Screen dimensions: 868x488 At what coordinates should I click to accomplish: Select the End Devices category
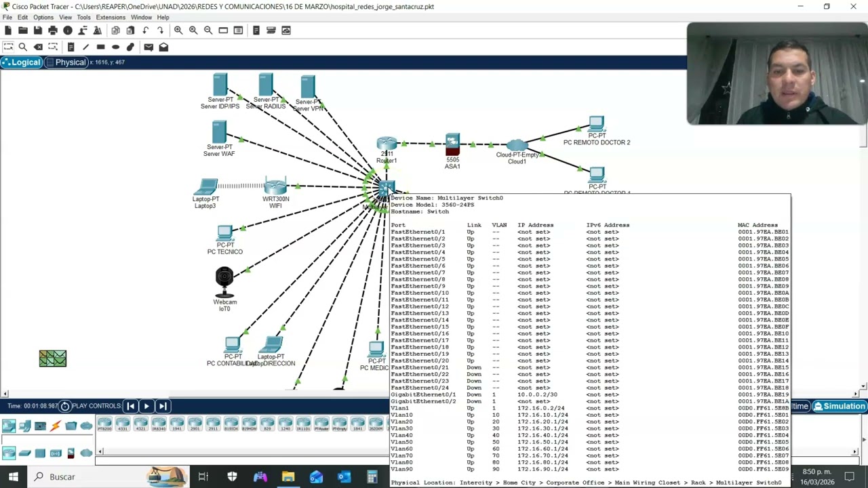(x=24, y=426)
